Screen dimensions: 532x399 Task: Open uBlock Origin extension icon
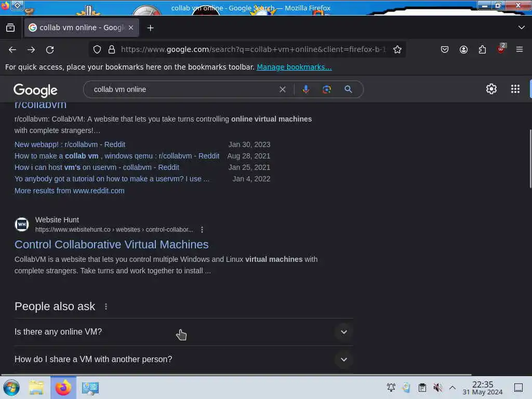click(501, 49)
